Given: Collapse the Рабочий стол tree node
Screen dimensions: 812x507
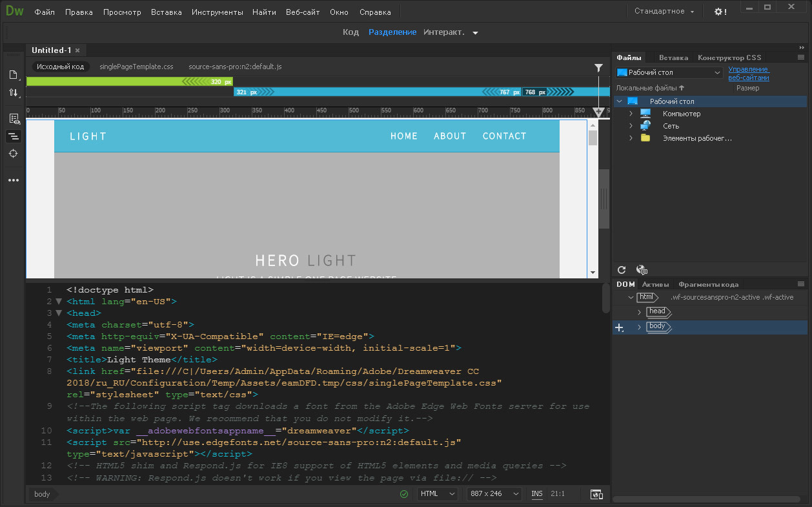Looking at the screenshot, I should tap(620, 101).
